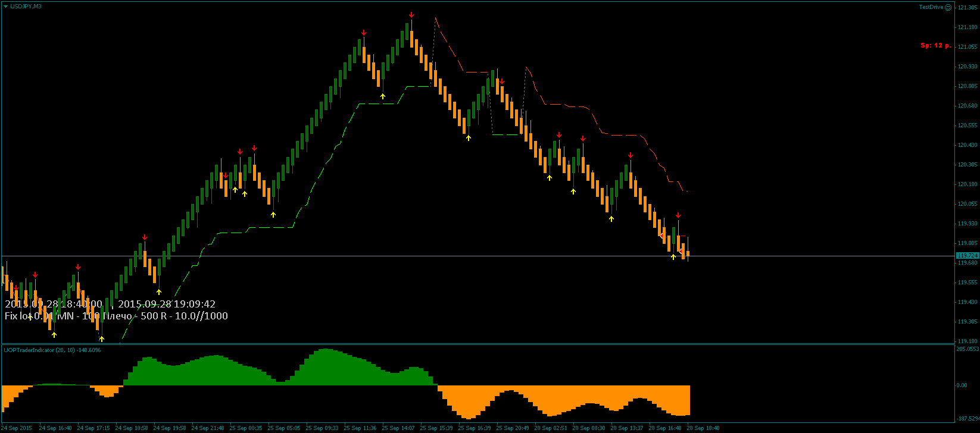Viewport: 980px width, 433px height.
Task: Click the '28 Sep 08:30' time label
Action: coord(589,428)
